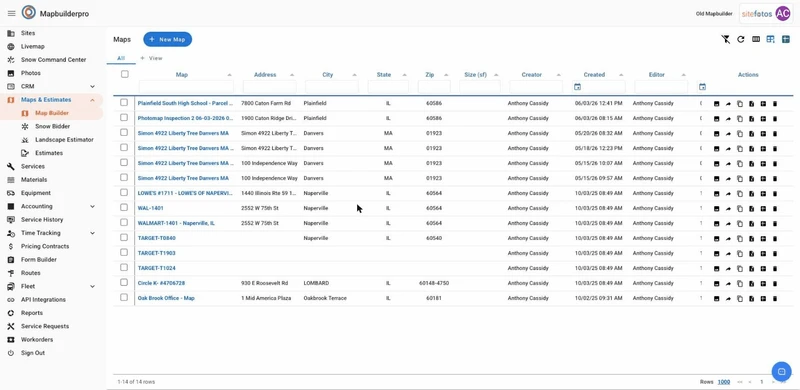Click the add-box icon in TARGET-T1903 row
Image resolution: width=800 pixels, height=390 pixels.
(x=763, y=254)
